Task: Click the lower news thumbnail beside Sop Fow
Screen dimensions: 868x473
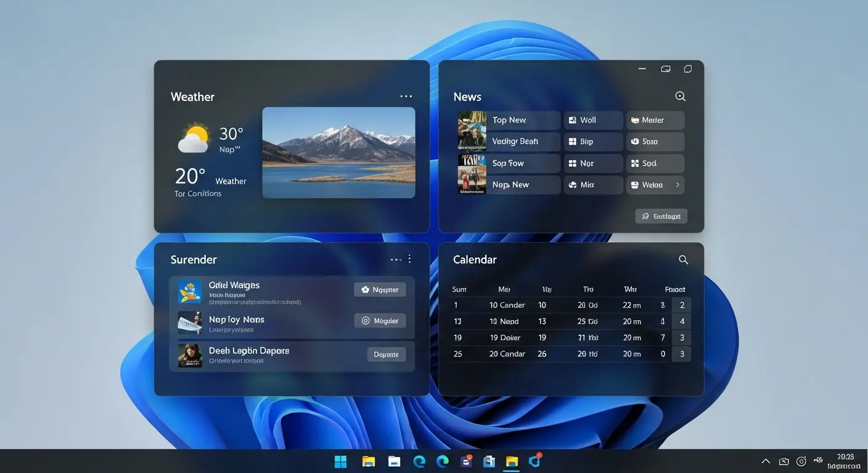Action: click(x=472, y=174)
